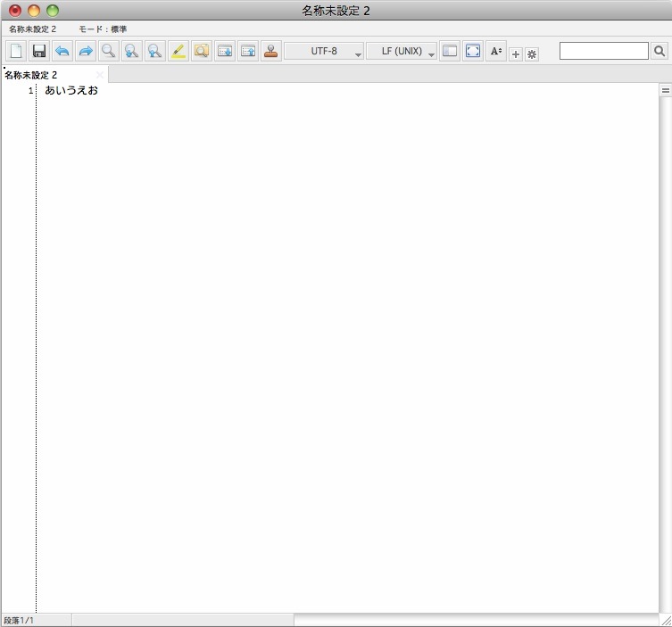Activate the yellow highlighter marker tool
The width and height of the screenshot is (672, 627).
point(178,52)
